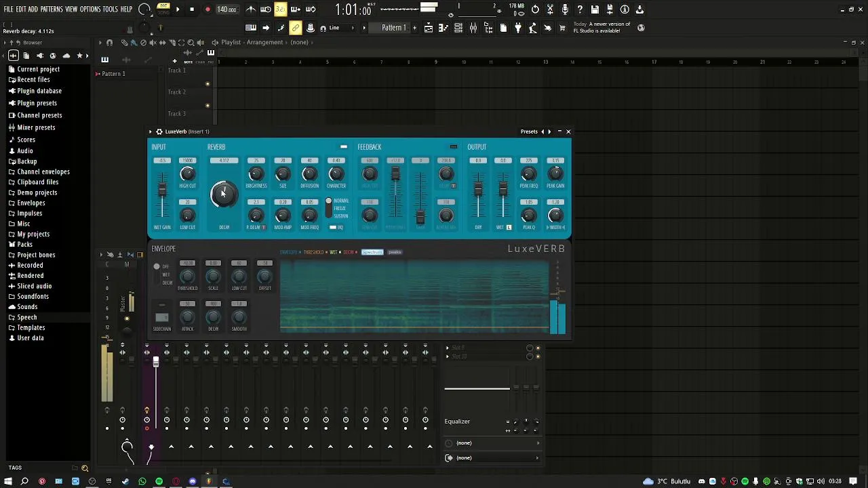Click the reverb decay value 4.112 field
The height and width of the screenshot is (488, 868).
224,161
